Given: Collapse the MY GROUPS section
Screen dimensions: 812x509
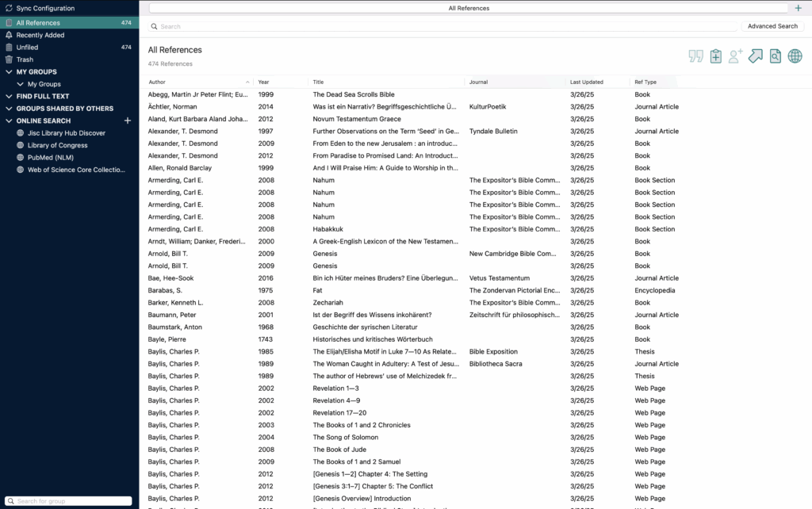Looking at the screenshot, I should pos(9,72).
